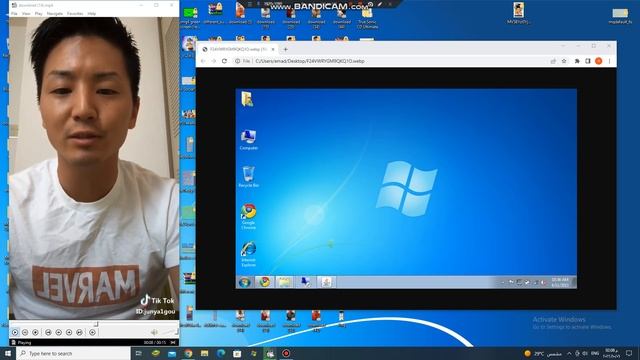
Task: Open the orange Chrome profile avatar
Action: (598, 61)
